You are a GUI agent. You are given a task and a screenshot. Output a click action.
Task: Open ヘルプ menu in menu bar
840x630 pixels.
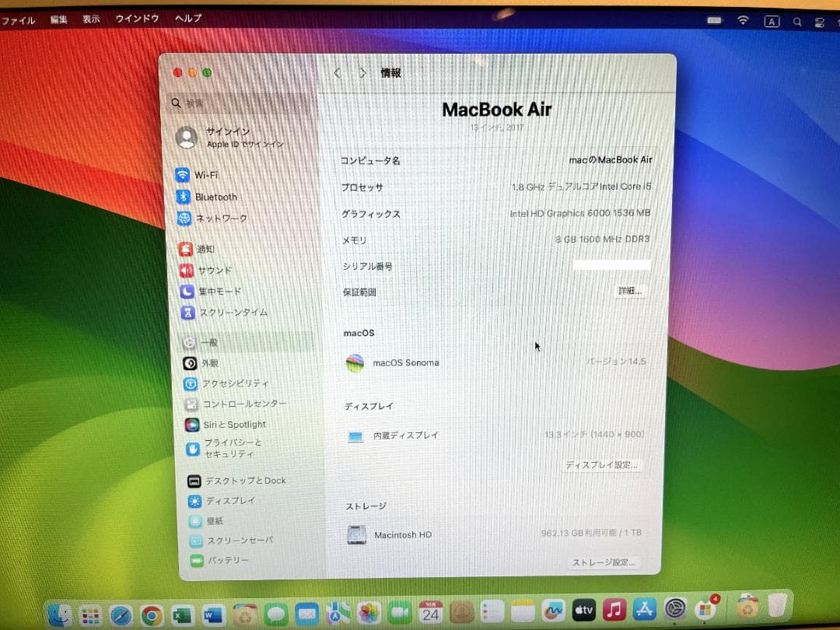[x=188, y=18]
